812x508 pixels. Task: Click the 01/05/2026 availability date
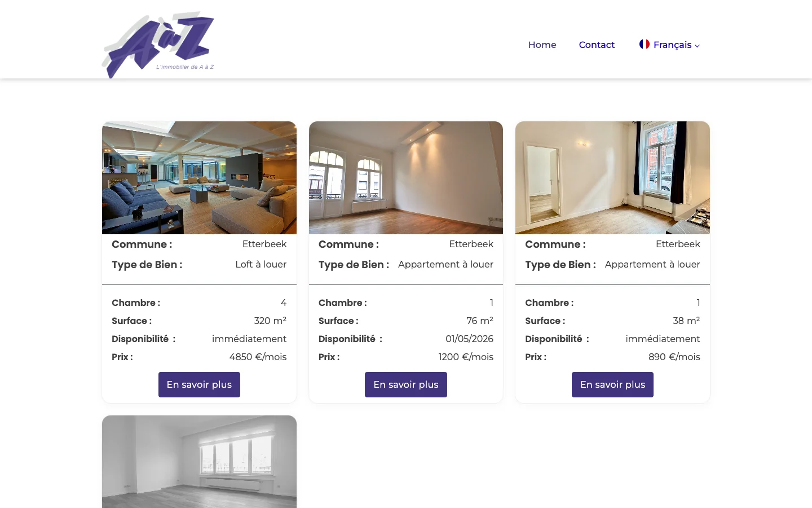(469, 339)
